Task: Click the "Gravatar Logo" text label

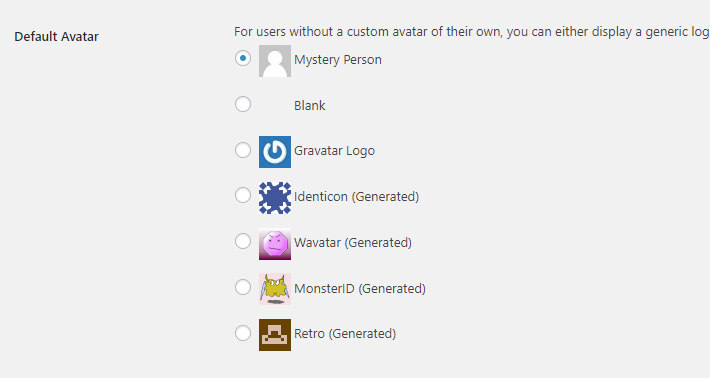Action: point(335,151)
